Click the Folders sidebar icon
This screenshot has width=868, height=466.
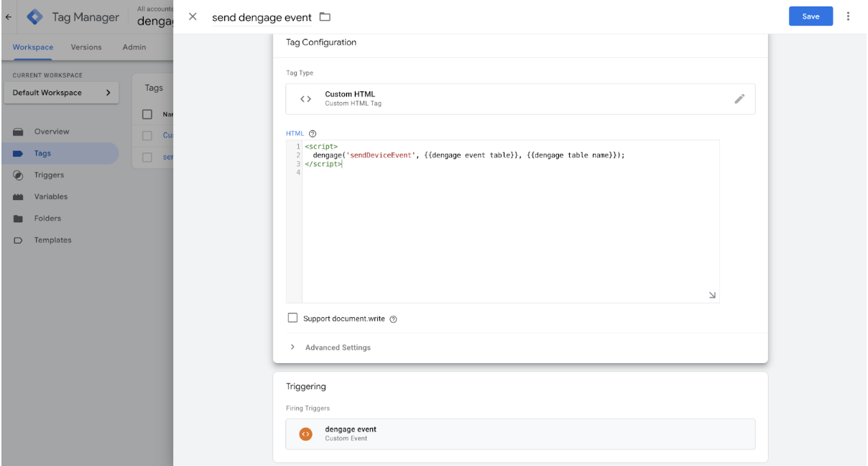(19, 219)
